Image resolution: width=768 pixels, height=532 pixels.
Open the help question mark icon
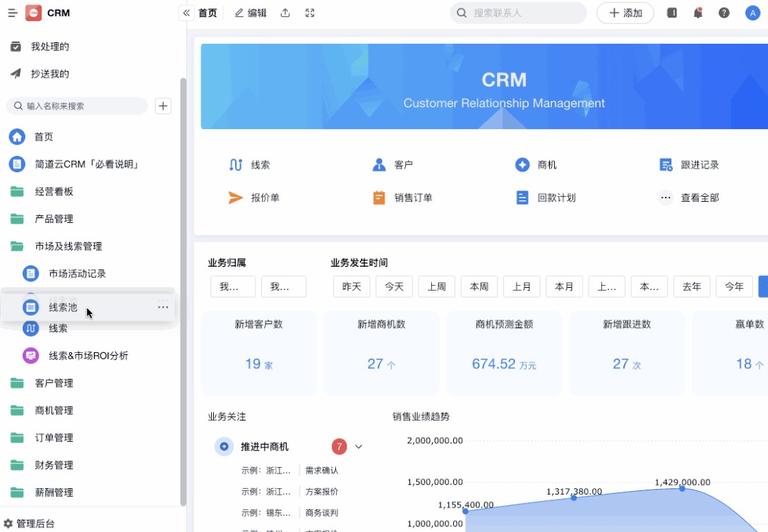click(x=724, y=13)
